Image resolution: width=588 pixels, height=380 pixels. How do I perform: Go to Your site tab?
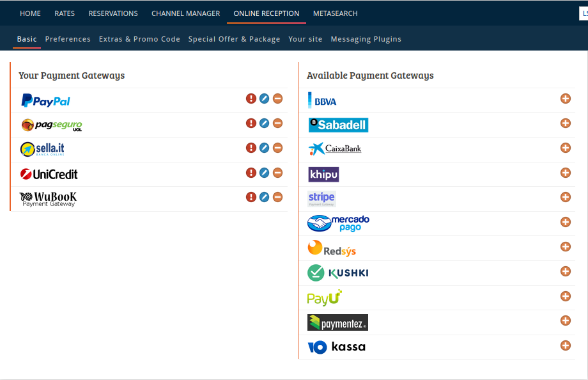click(x=306, y=39)
